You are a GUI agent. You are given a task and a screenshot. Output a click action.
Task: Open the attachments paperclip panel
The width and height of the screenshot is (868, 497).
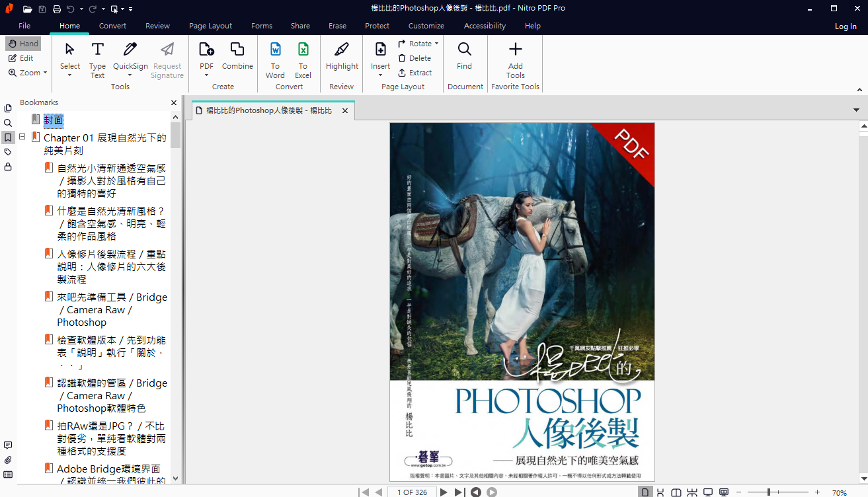click(8, 460)
